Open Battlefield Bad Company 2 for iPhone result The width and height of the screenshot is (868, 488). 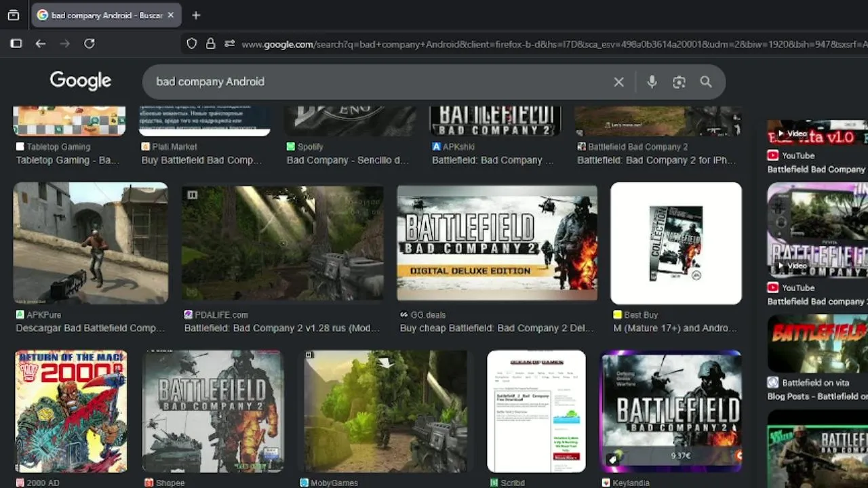[x=656, y=160]
